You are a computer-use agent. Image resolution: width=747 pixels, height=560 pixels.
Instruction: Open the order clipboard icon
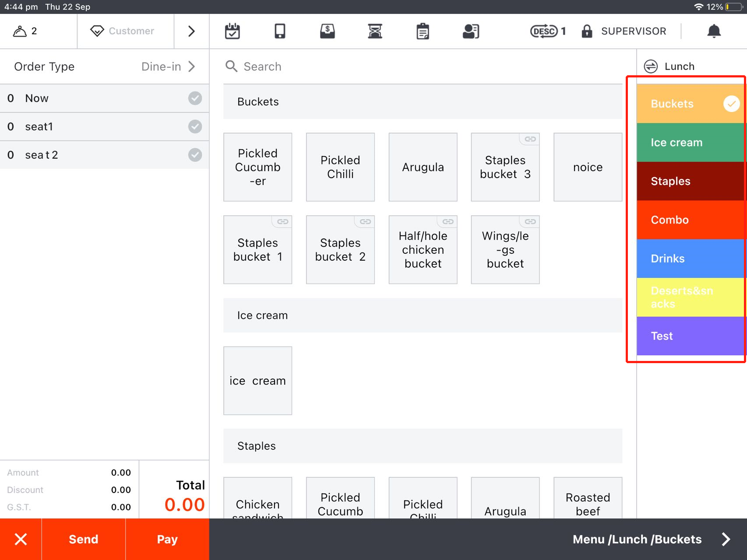pos(423,31)
